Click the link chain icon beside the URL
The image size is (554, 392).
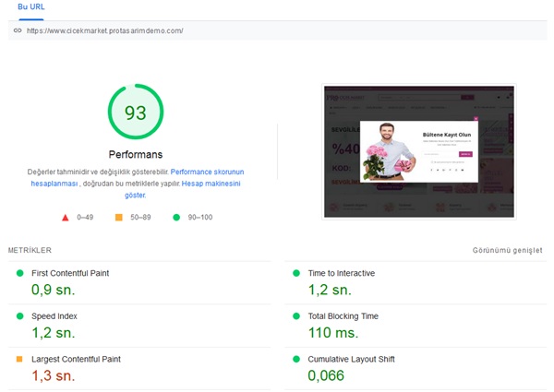18,30
